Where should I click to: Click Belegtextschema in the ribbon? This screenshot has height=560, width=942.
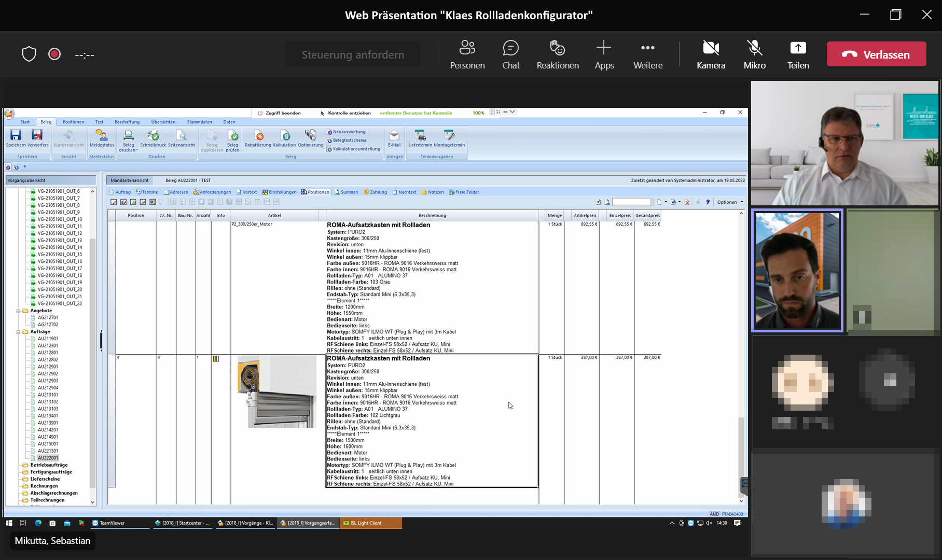pyautogui.click(x=346, y=140)
